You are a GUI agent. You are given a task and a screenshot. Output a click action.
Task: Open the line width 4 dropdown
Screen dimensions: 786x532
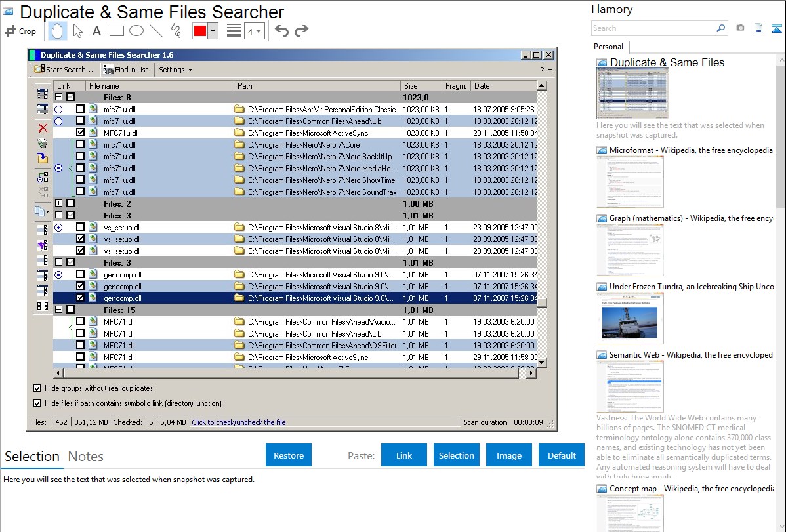[255, 31]
